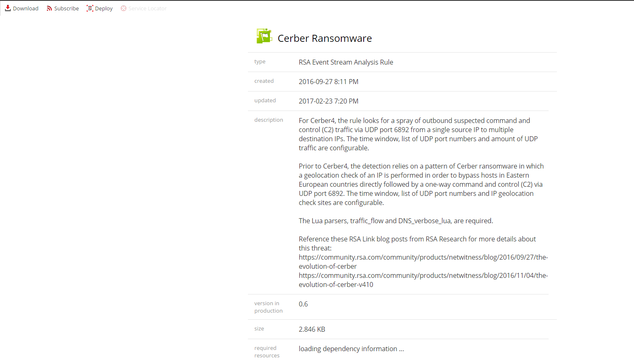Click 'loading dependency information ...' text
This screenshot has height=364, width=634.
[351, 349]
